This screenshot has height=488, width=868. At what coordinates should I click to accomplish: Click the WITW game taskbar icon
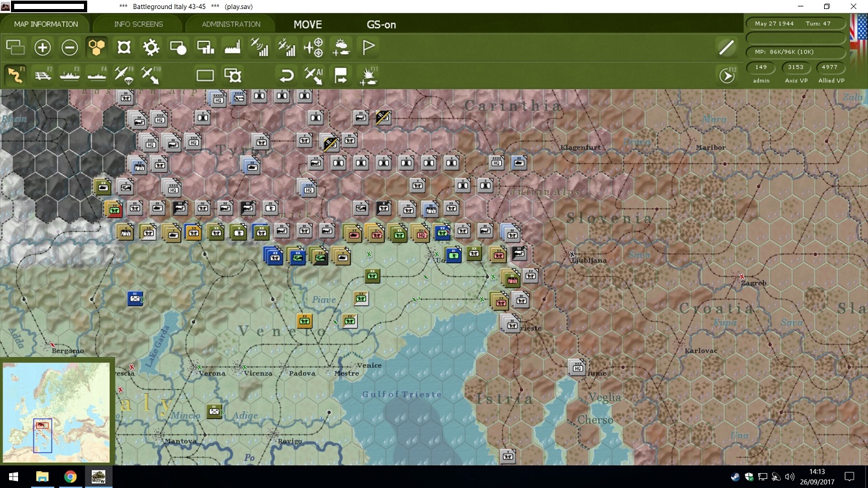99,477
